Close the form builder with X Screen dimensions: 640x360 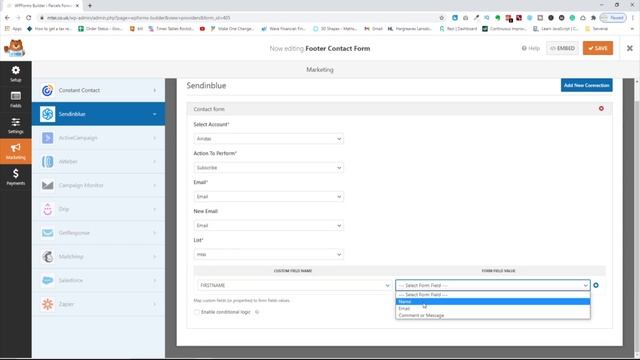coord(629,48)
